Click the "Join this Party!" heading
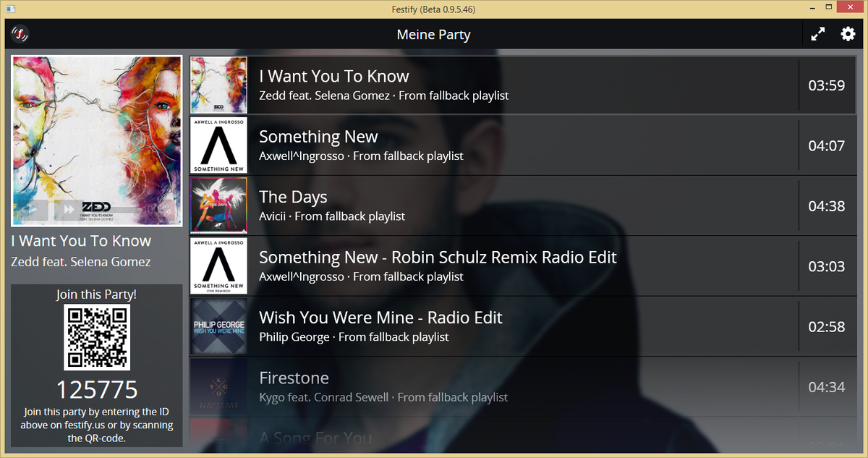 [97, 294]
